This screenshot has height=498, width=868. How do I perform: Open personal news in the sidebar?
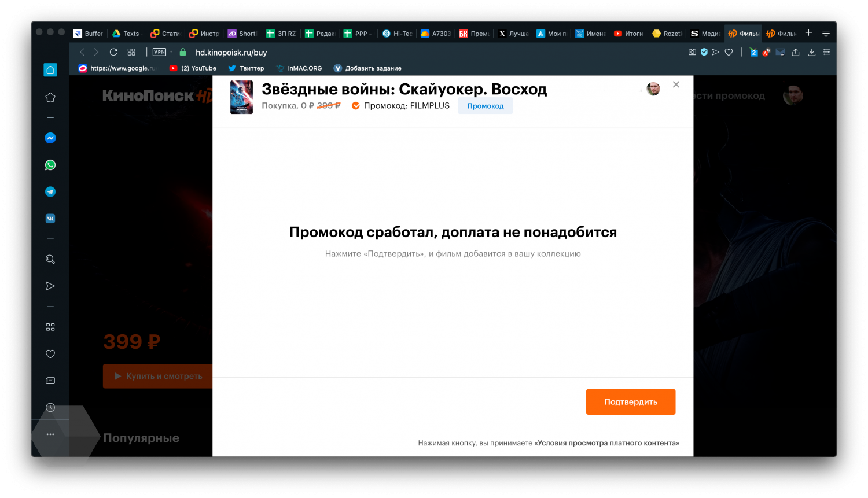50,381
